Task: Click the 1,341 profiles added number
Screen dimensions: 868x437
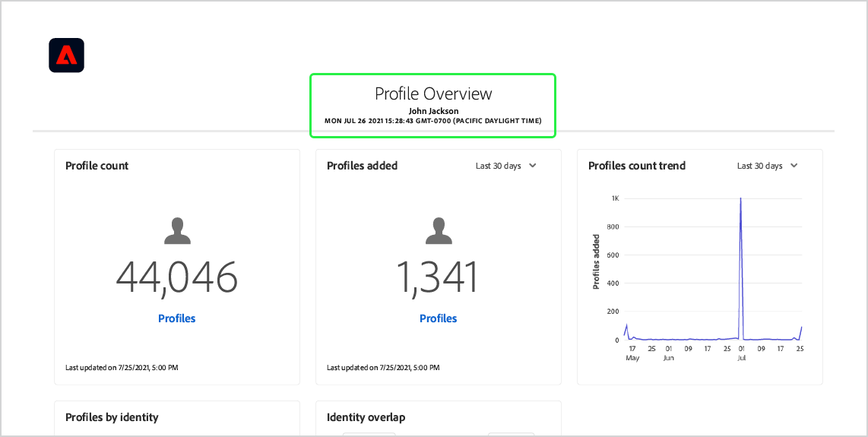Action: click(x=439, y=277)
